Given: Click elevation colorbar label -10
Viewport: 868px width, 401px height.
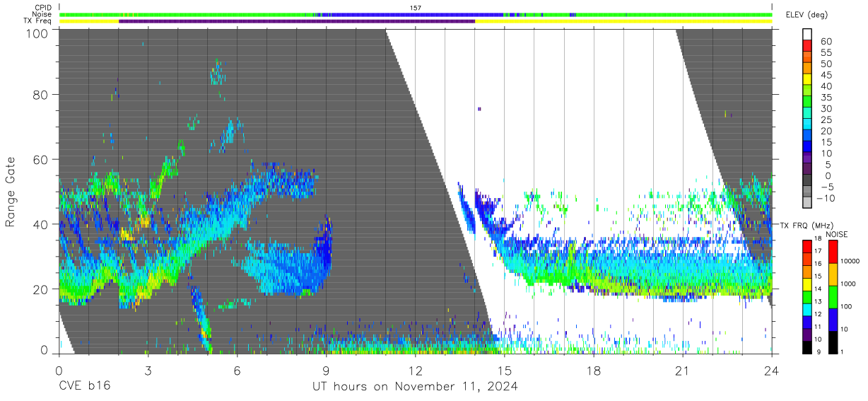Looking at the screenshot, I should pos(827,198).
